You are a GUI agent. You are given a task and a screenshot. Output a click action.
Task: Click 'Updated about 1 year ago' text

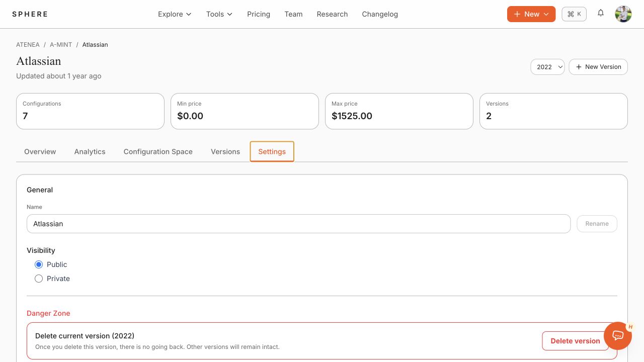click(59, 76)
